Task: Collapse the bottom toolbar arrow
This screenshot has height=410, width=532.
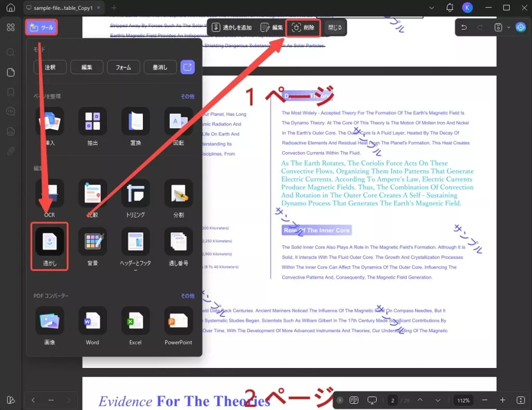Action: [x=340, y=400]
